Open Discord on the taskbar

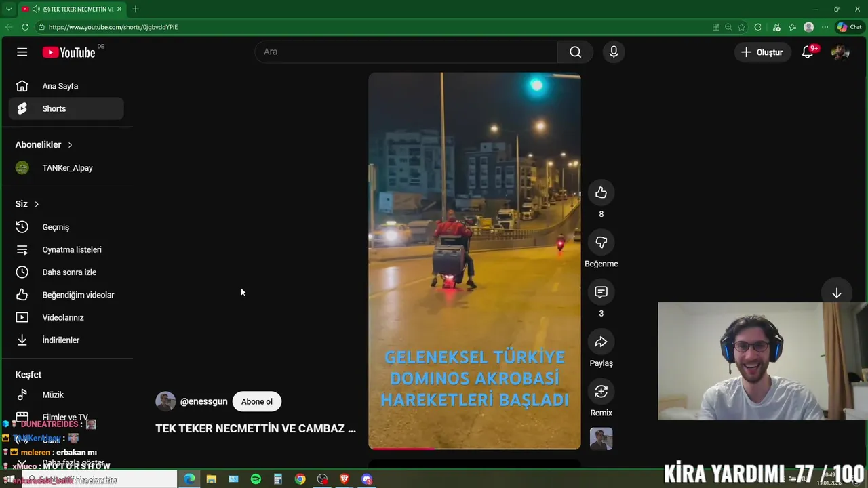[x=367, y=479]
